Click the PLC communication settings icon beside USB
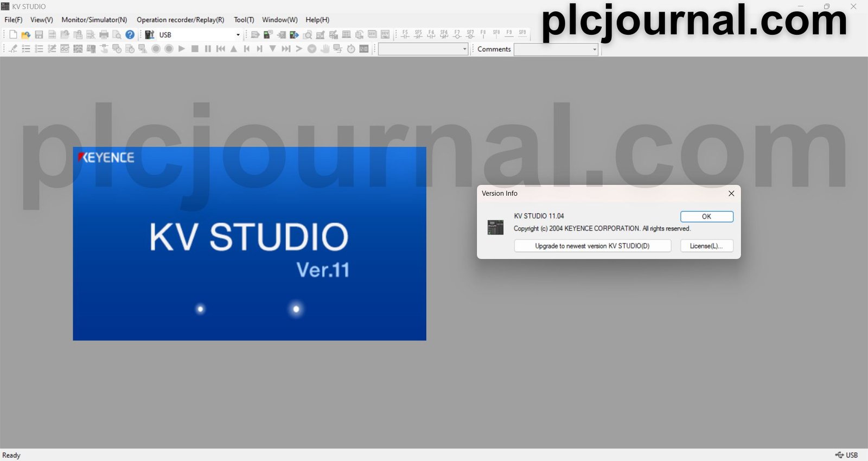 (150, 35)
